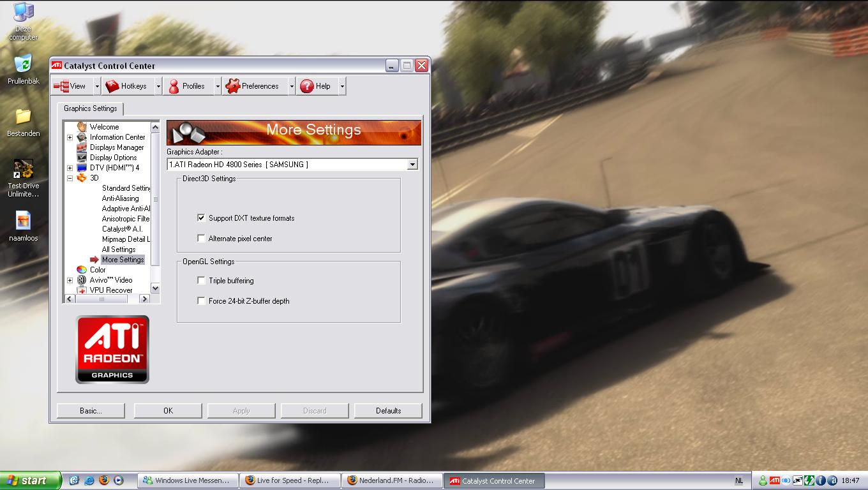Select Anisotropic Filtering in the tree
868x490 pixels.
(126, 219)
